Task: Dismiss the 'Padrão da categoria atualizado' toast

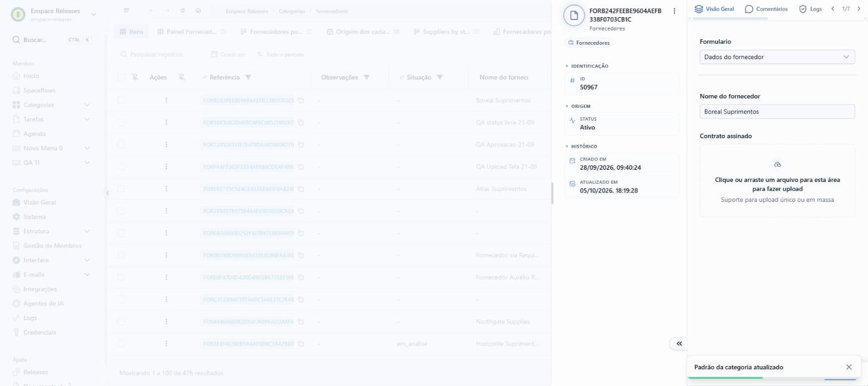Action: pyautogui.click(x=849, y=367)
